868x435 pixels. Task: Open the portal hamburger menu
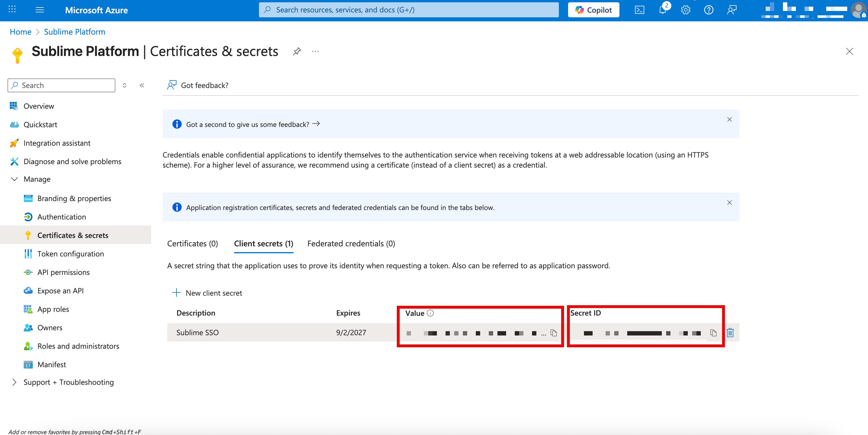click(40, 10)
